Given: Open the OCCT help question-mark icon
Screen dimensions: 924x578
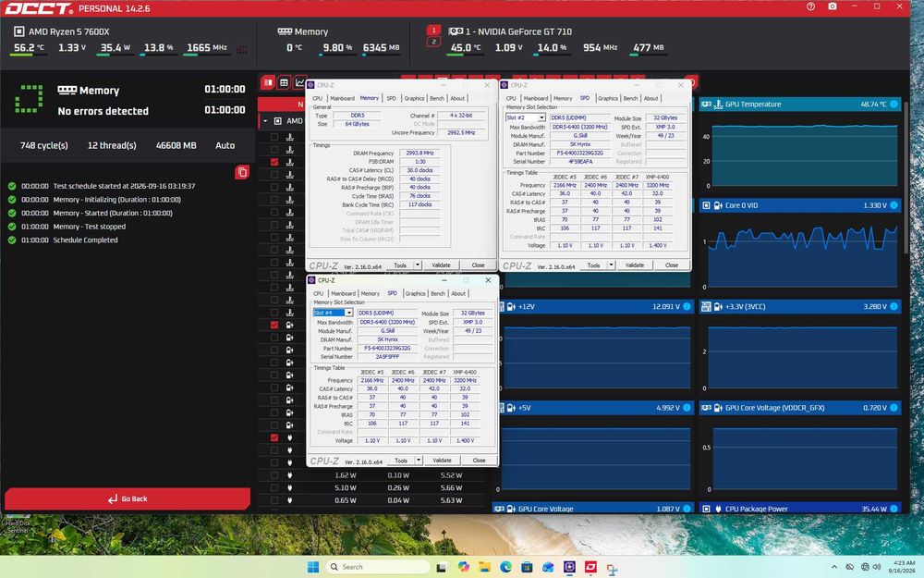Looking at the screenshot, I should coord(811,6).
